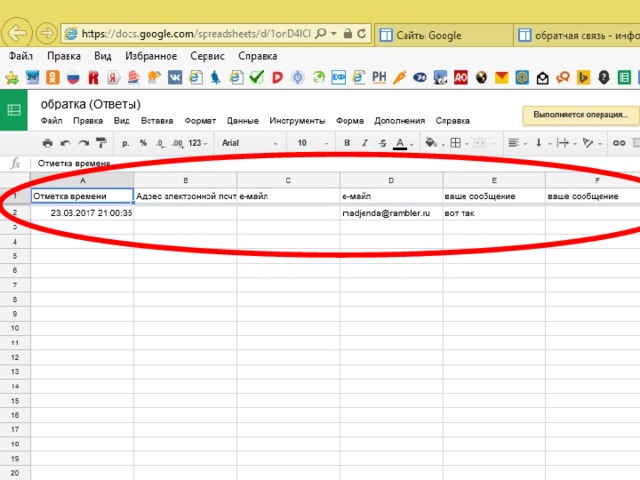Open the Данные menu in Sheets
The width and height of the screenshot is (640, 480).
click(243, 121)
